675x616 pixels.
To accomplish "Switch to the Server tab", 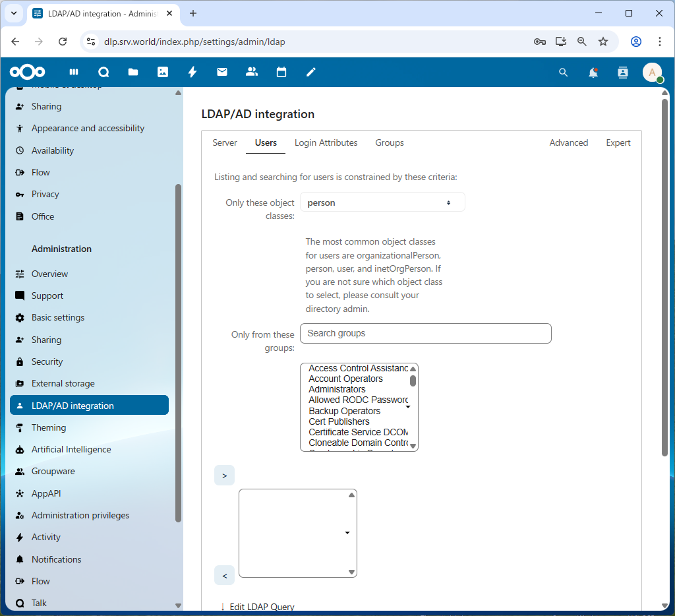I will tap(225, 142).
